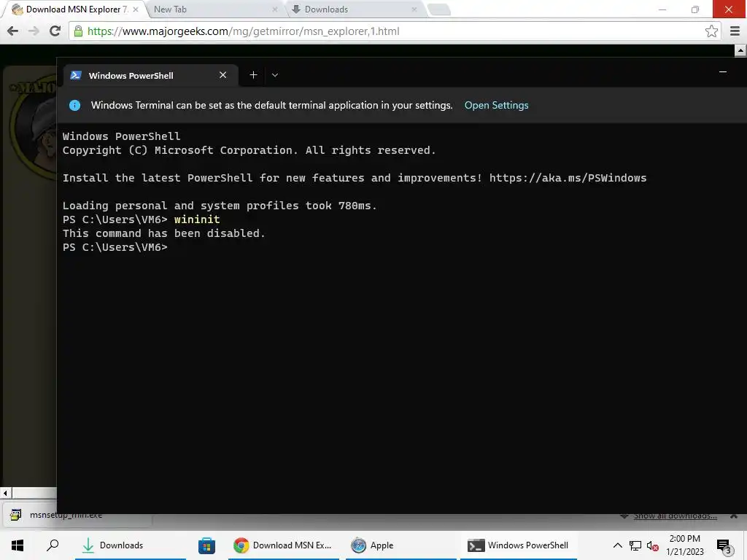Open the notification center icon

(724, 545)
